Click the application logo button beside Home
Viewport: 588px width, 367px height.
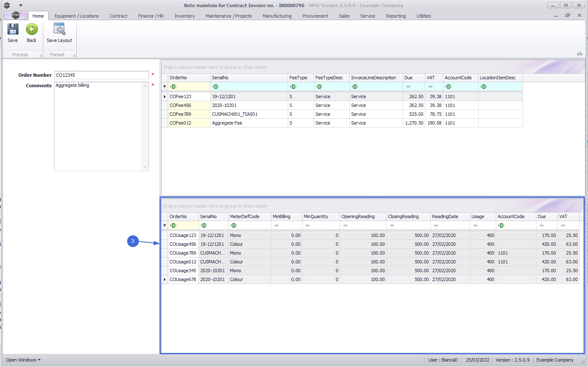pyautogui.click(x=16, y=16)
